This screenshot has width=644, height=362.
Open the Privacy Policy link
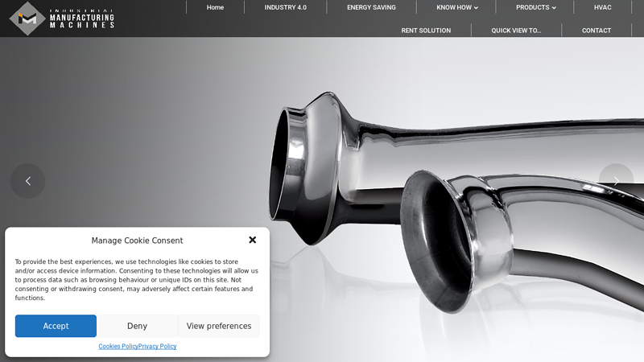click(157, 347)
